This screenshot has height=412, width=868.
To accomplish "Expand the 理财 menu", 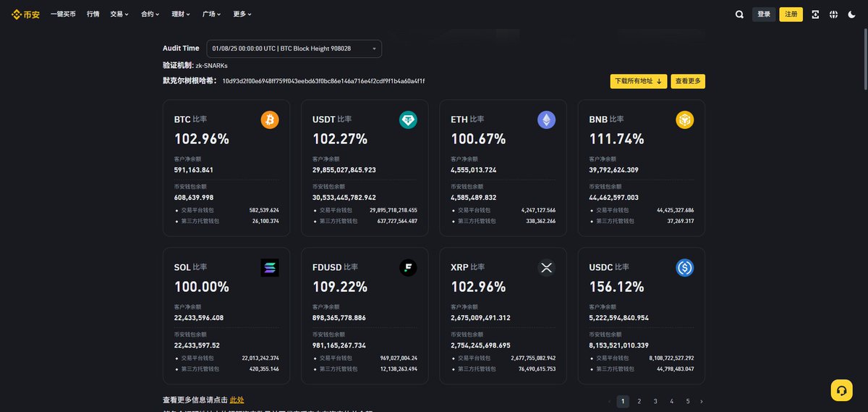I will point(181,14).
